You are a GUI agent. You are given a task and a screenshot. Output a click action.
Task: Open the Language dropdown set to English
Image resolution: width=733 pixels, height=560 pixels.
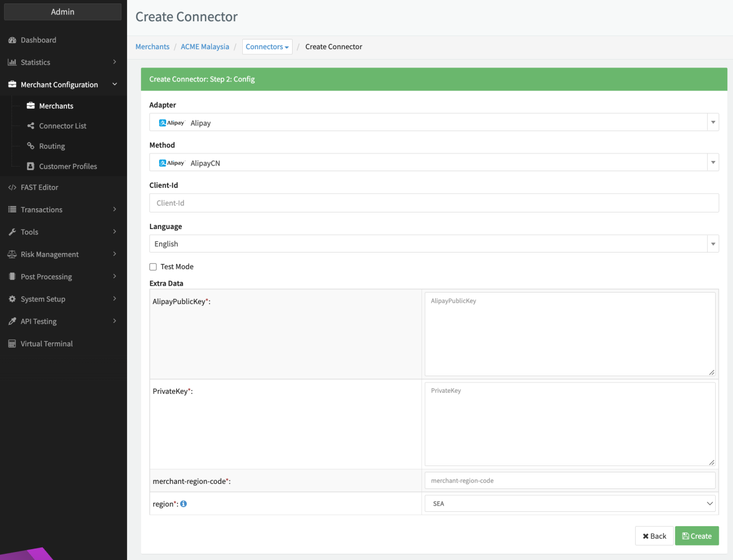[x=434, y=244]
